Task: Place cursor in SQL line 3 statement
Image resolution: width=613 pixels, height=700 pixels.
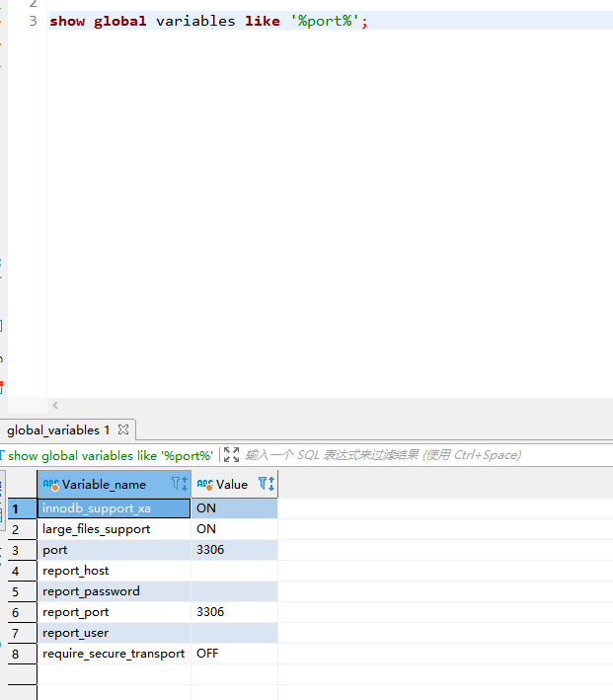Action: (x=208, y=21)
